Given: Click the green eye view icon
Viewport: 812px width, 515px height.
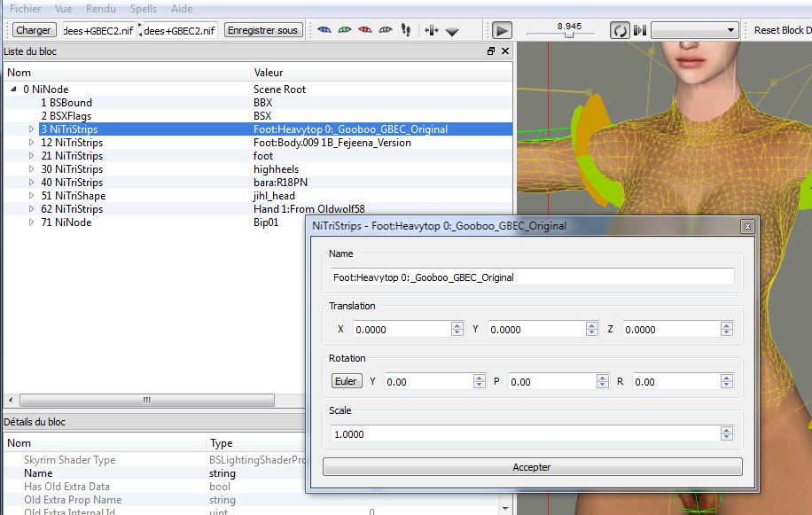Looking at the screenshot, I should pos(345,30).
